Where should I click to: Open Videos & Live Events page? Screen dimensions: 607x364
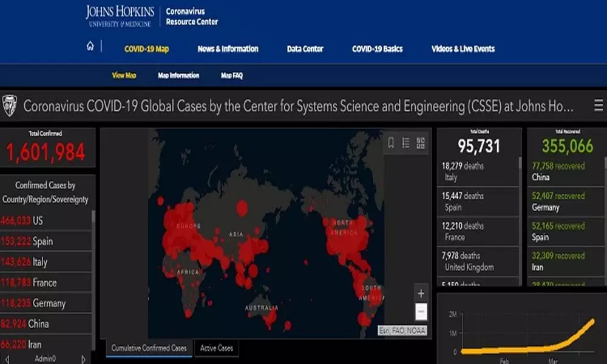pos(463,49)
